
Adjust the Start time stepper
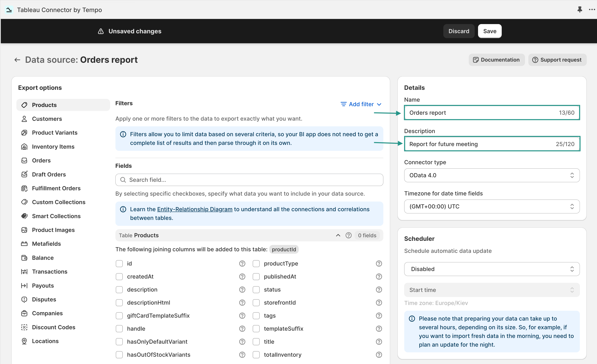tap(572, 290)
